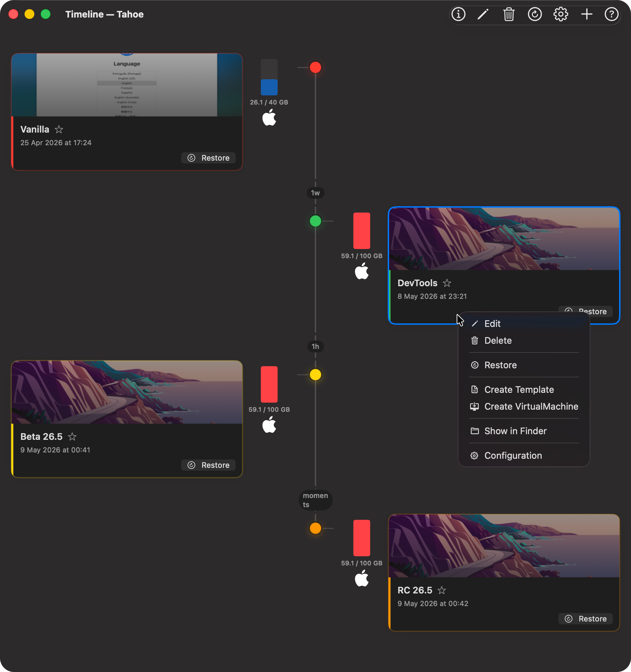Click the Timeline — Tahoe window title
This screenshot has width=631, height=672.
click(104, 14)
